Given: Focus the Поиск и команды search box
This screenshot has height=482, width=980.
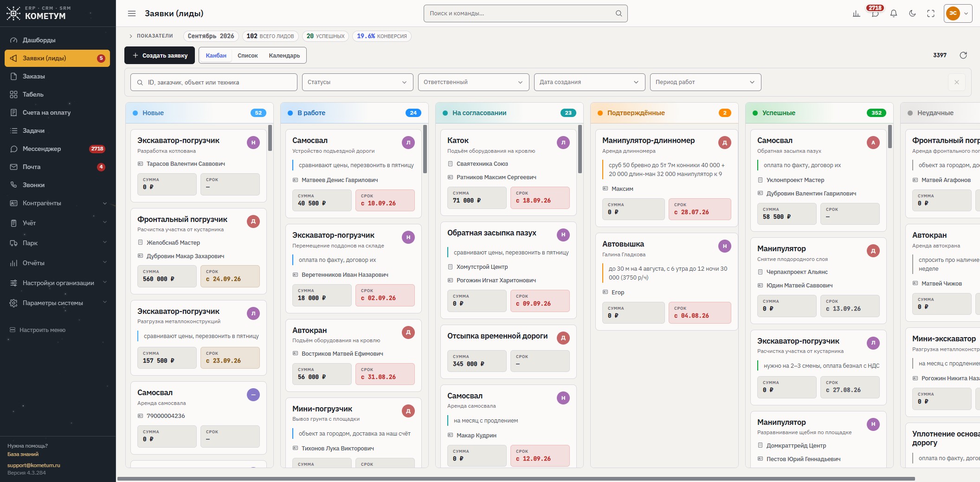Looking at the screenshot, I should coord(525,13).
